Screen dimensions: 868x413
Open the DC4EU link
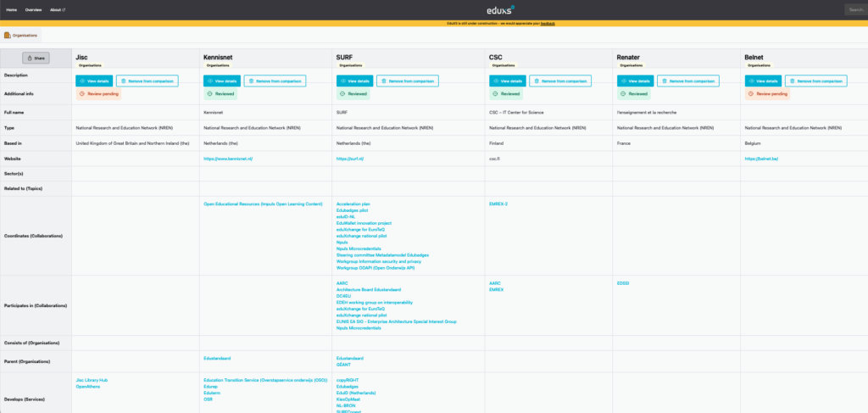pos(343,296)
